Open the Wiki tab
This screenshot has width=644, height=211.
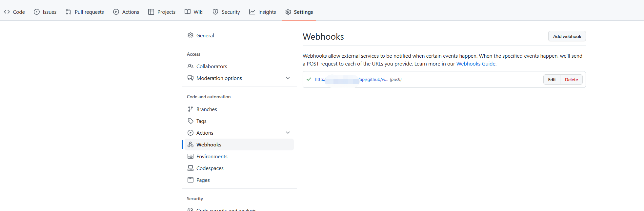coord(194,12)
